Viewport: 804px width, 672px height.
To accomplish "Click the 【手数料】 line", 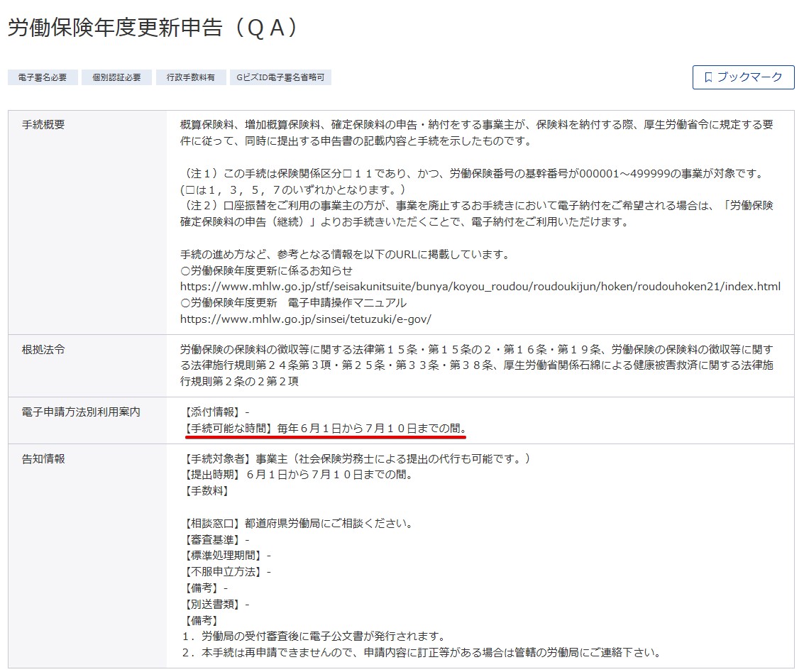I will click(206, 491).
